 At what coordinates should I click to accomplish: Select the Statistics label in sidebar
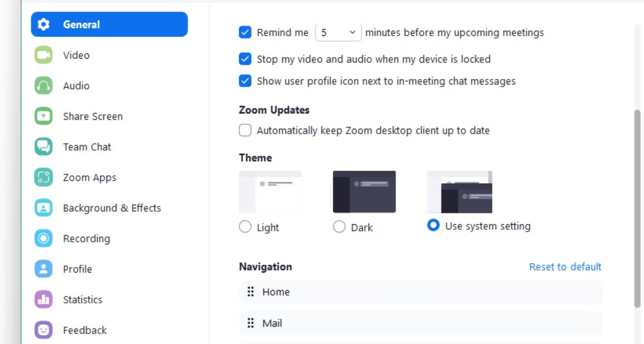coord(82,300)
